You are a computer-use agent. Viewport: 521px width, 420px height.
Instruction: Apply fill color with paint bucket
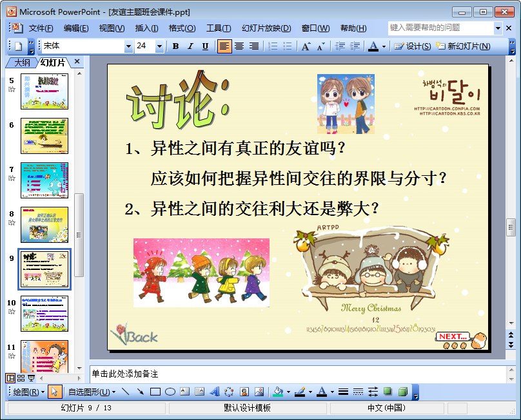[278, 392]
